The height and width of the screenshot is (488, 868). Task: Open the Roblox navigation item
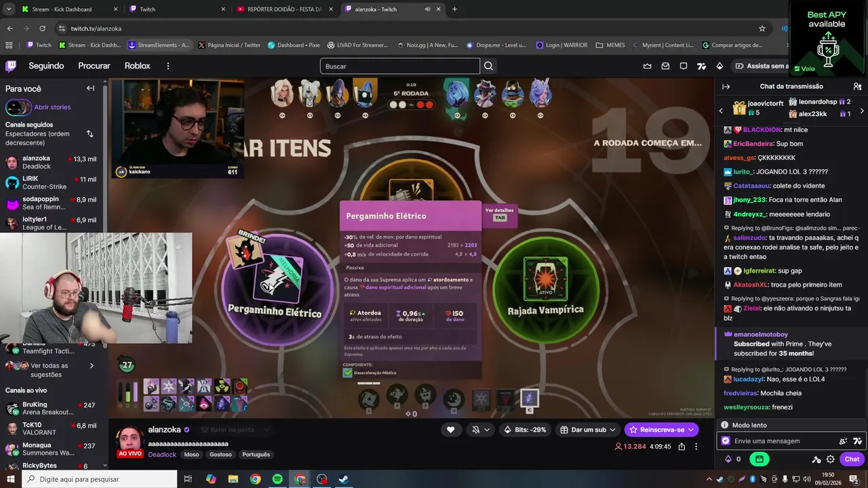tap(138, 66)
